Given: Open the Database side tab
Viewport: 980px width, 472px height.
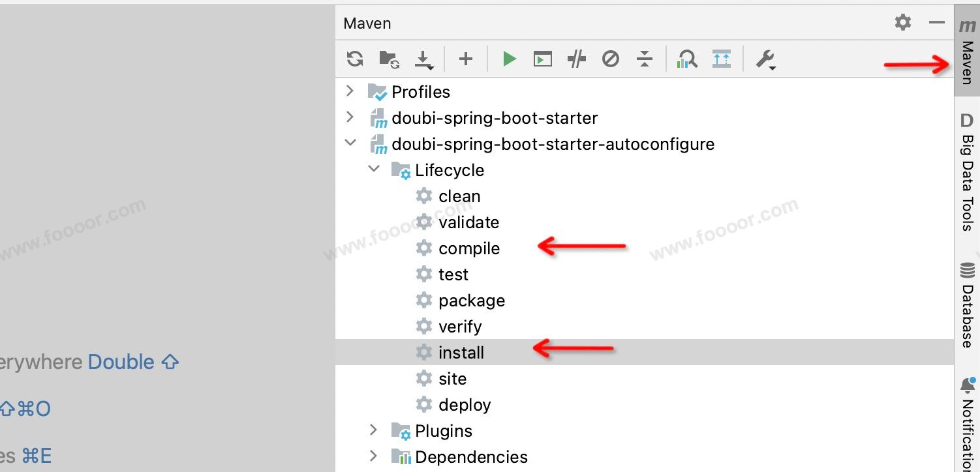Looking at the screenshot, I should coord(968,305).
